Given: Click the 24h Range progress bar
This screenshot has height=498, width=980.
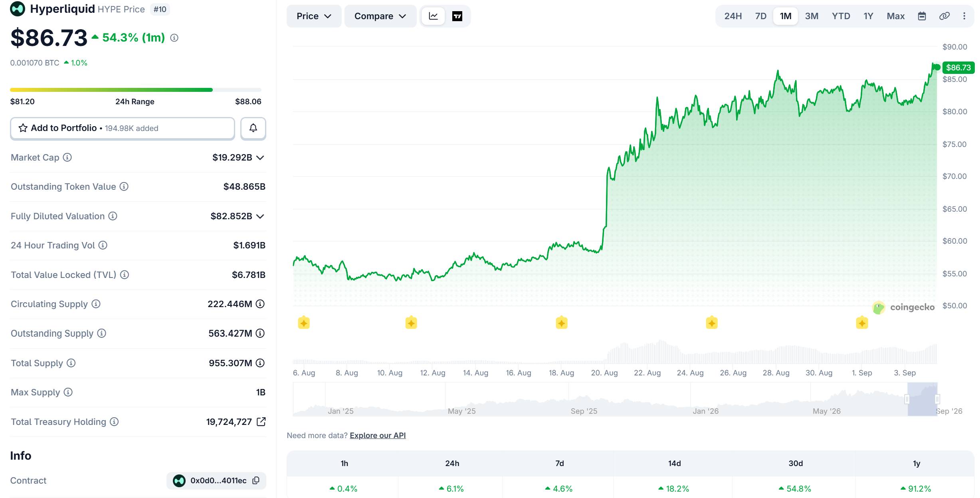Looking at the screenshot, I should pyautogui.click(x=136, y=90).
